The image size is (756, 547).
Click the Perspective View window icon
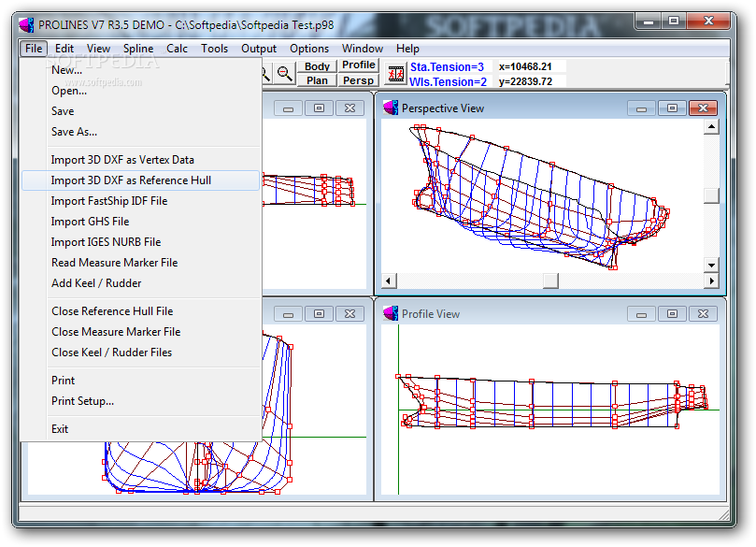(x=391, y=108)
